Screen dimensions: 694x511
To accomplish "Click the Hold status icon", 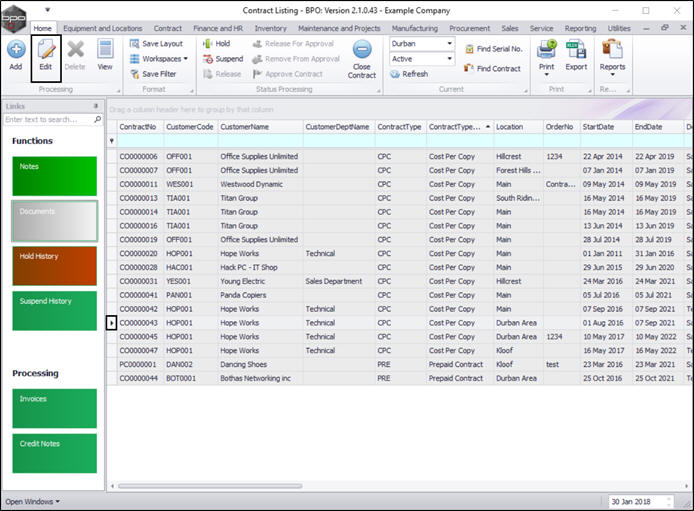I will 216,44.
